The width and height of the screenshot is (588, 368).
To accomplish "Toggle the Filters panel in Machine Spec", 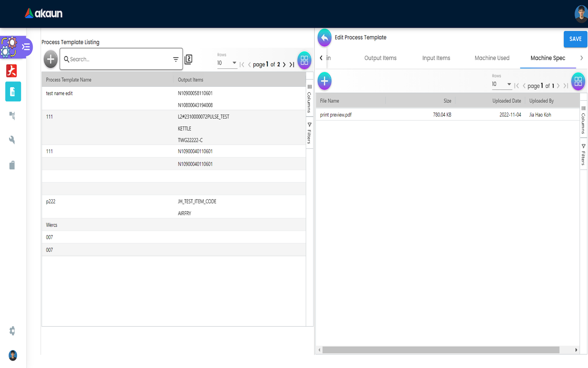I will point(584,155).
